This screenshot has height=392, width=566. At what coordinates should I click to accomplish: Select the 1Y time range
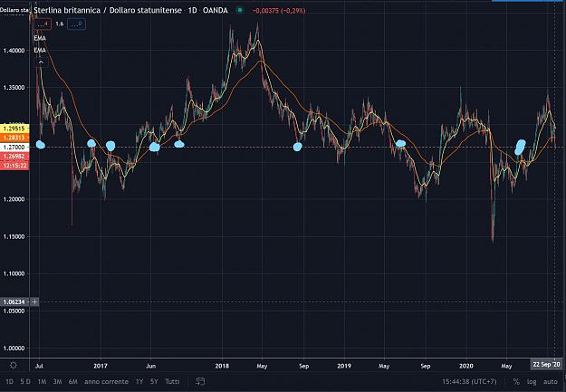(139, 381)
